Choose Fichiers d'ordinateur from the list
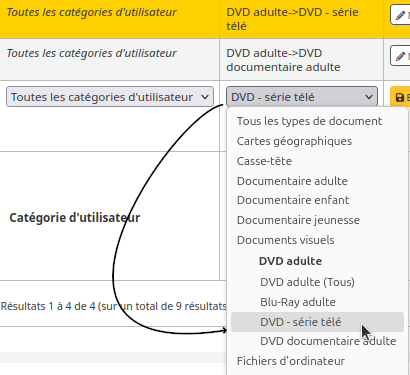Screen dimensions: 410x375 (x=291, y=361)
